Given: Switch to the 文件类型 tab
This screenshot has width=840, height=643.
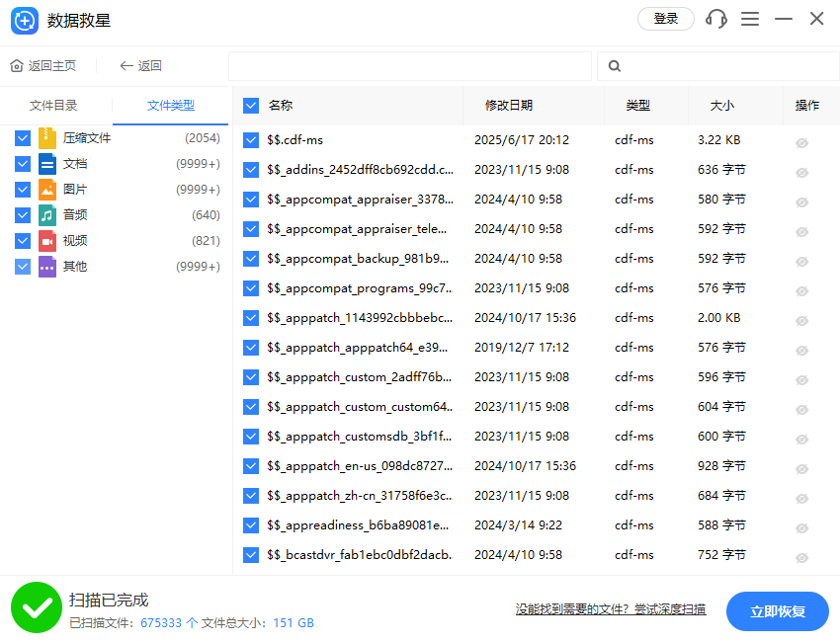Looking at the screenshot, I should 171,106.
